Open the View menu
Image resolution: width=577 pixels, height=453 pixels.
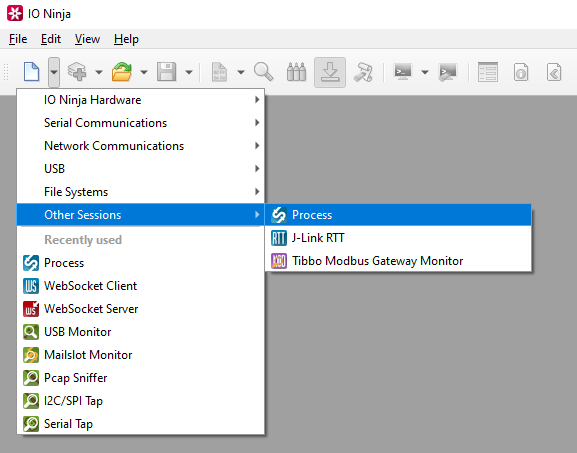pyautogui.click(x=87, y=39)
